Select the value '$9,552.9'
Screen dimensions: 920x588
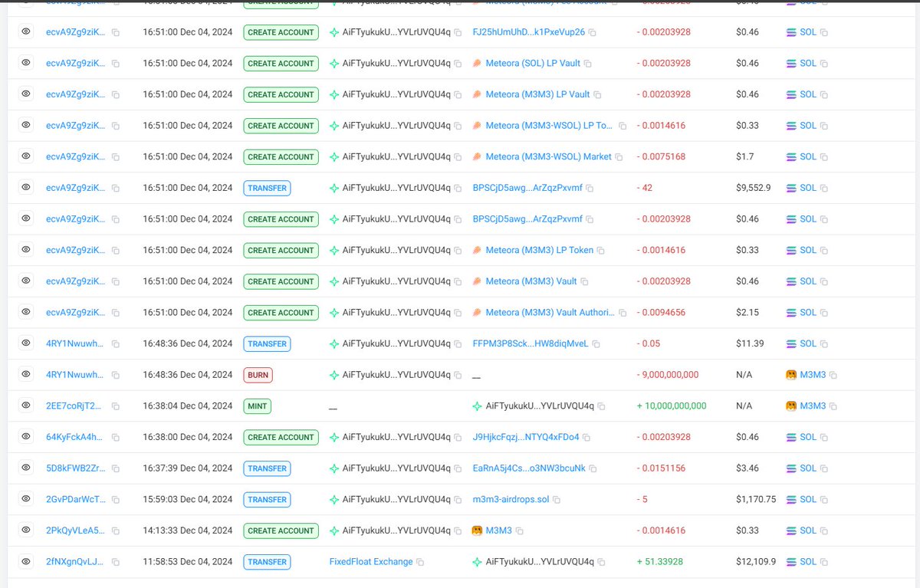click(x=754, y=187)
